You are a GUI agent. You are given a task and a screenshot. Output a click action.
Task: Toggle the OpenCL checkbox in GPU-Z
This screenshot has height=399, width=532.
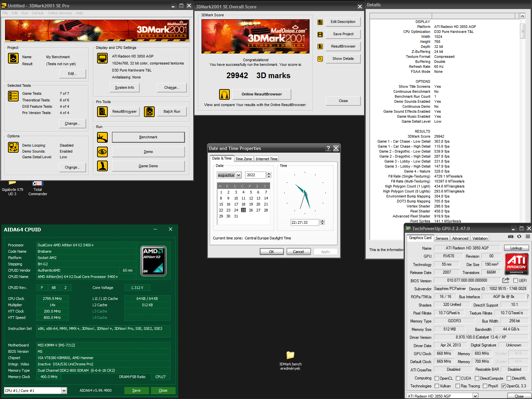(437, 378)
